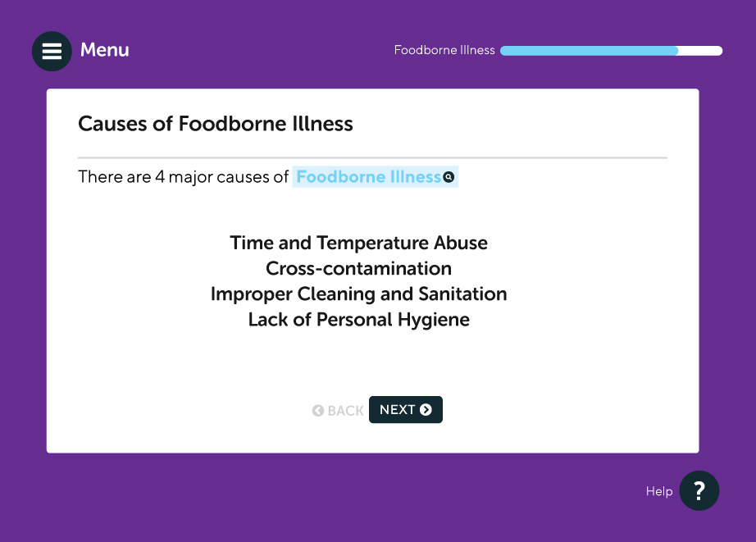Viewport: 756px width, 542px height.
Task: Click the grayed left arrow beside BACK
Action: 318,411
